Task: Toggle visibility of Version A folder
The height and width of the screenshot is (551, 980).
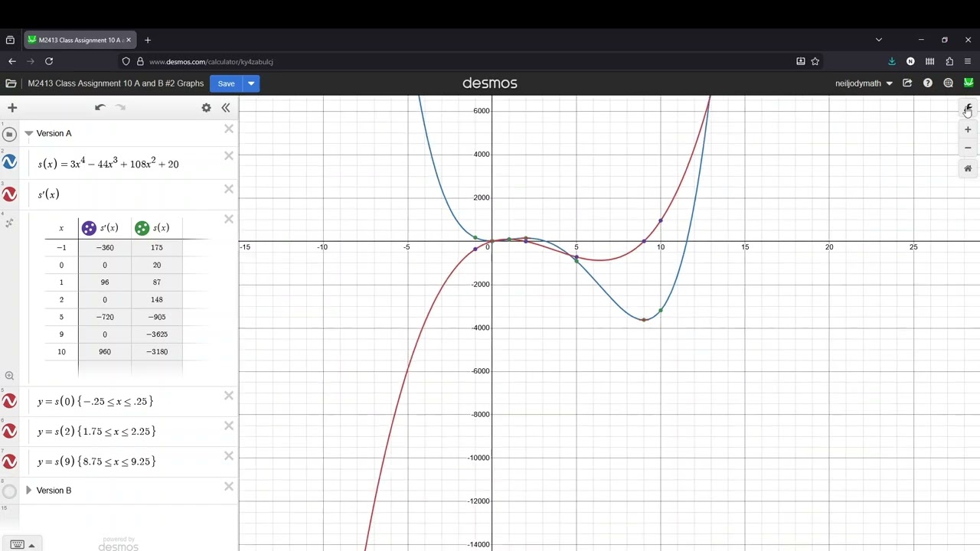Action: pos(9,135)
